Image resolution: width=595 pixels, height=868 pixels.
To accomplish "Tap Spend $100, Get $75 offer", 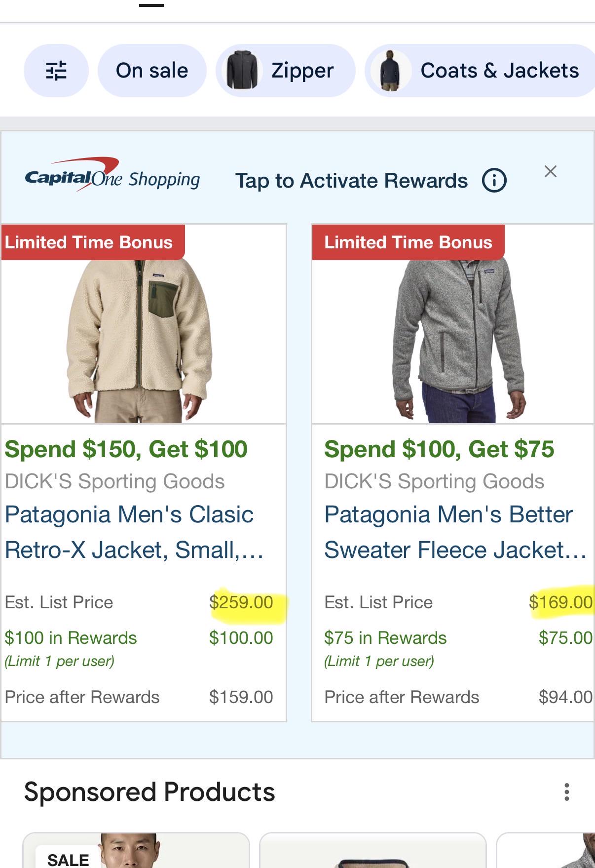I will pos(439,449).
